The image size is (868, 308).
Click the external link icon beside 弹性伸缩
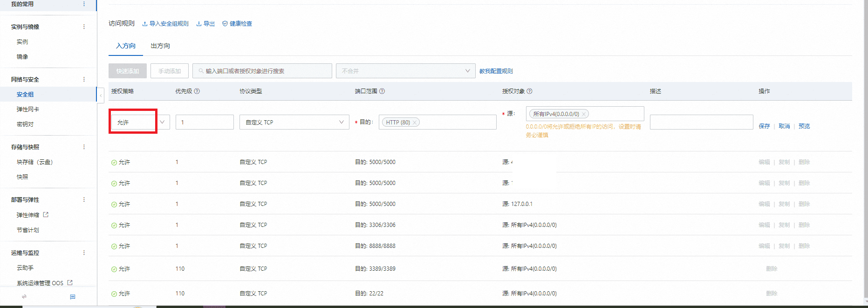point(46,215)
